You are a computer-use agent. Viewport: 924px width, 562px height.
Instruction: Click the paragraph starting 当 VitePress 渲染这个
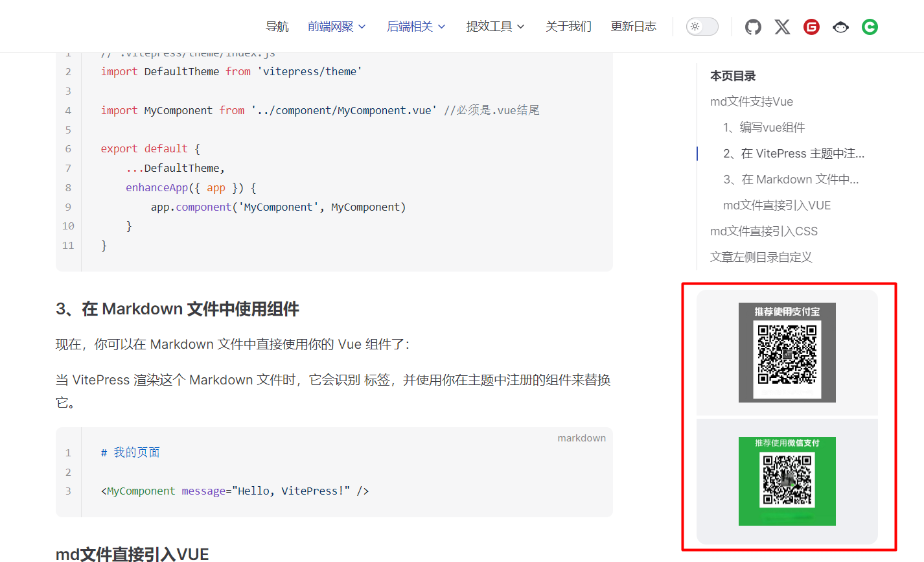pos(334,391)
